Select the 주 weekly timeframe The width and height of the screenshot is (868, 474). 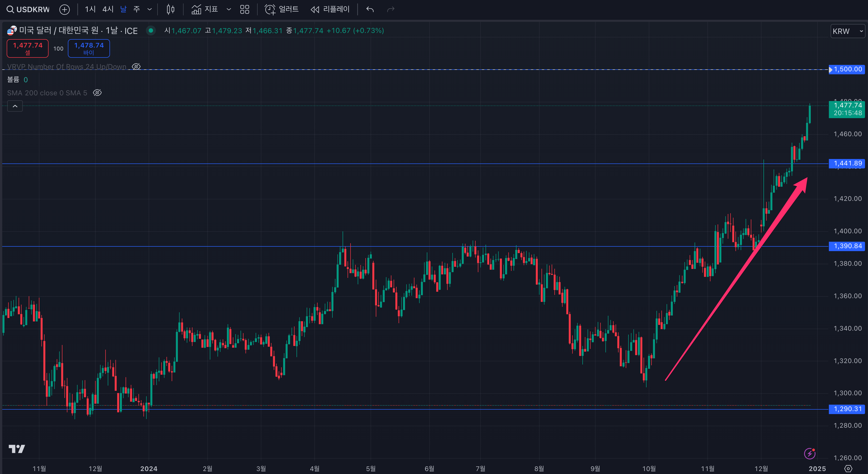point(136,9)
